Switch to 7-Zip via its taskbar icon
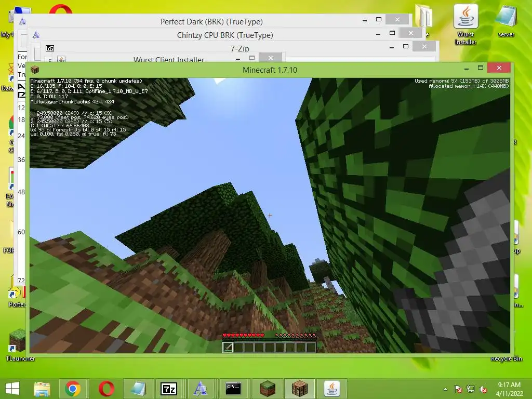 coord(169,389)
